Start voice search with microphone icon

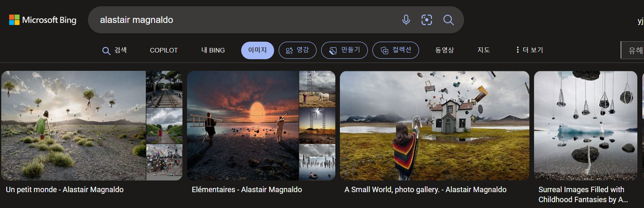coord(406,20)
